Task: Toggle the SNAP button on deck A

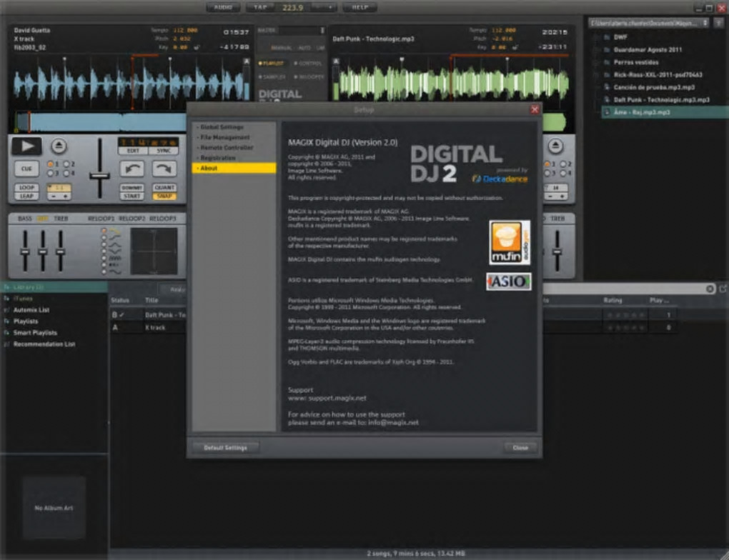Action: click(x=164, y=196)
